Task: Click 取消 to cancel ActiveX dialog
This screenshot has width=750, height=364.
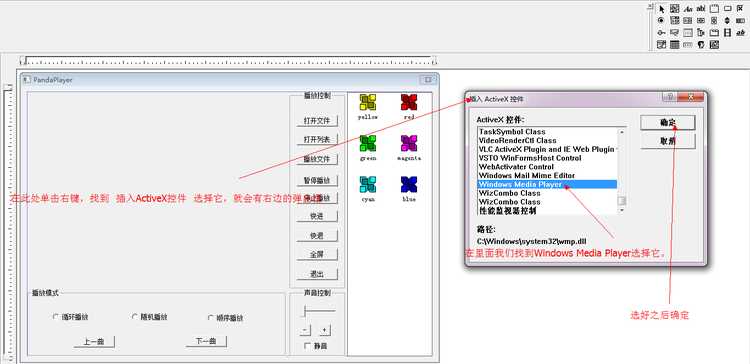Action: pos(668,141)
